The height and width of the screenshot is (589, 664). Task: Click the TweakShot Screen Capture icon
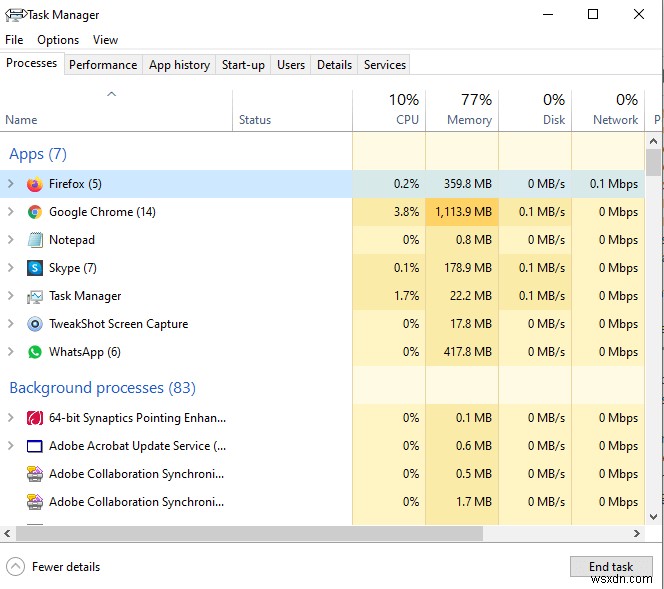(x=35, y=324)
